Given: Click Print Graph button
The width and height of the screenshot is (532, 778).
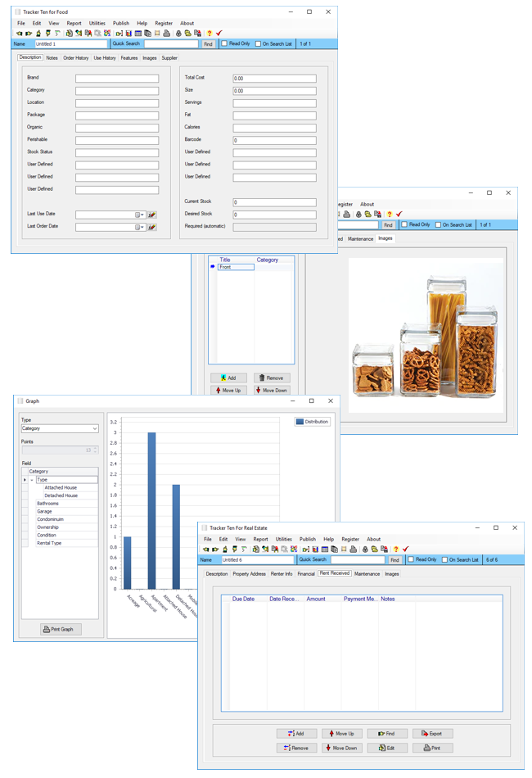Looking at the screenshot, I should [x=61, y=629].
